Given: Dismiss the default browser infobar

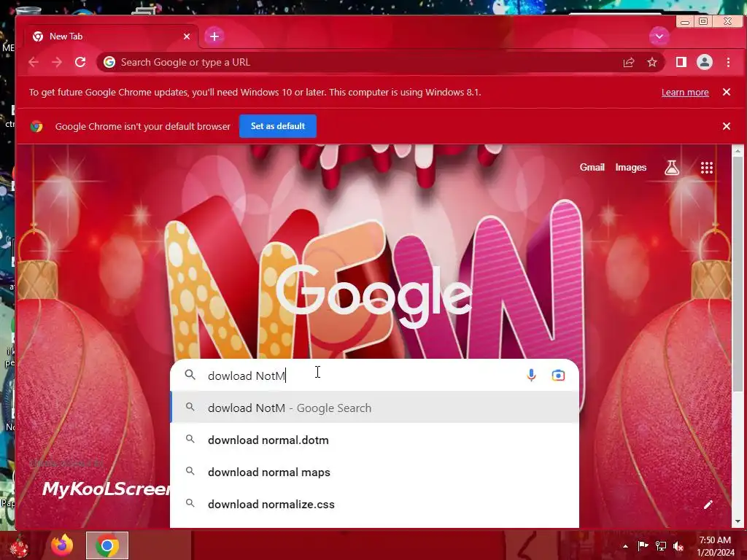Looking at the screenshot, I should point(727,126).
